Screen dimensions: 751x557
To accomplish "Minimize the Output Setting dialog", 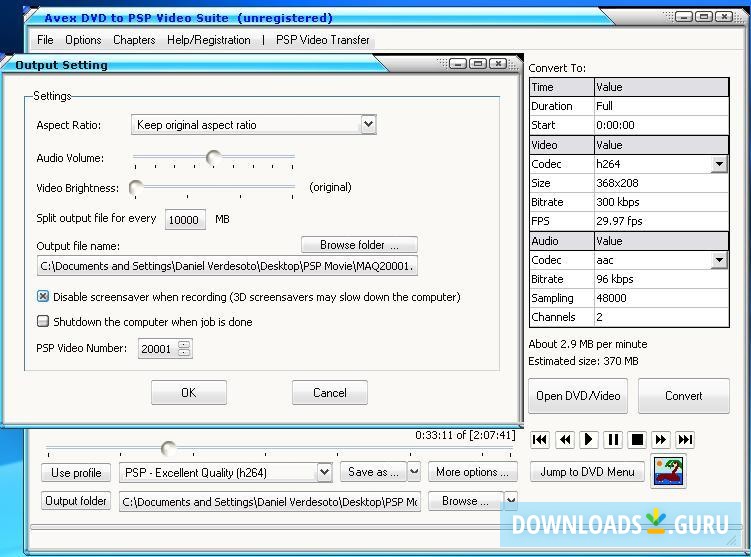I will 458,64.
